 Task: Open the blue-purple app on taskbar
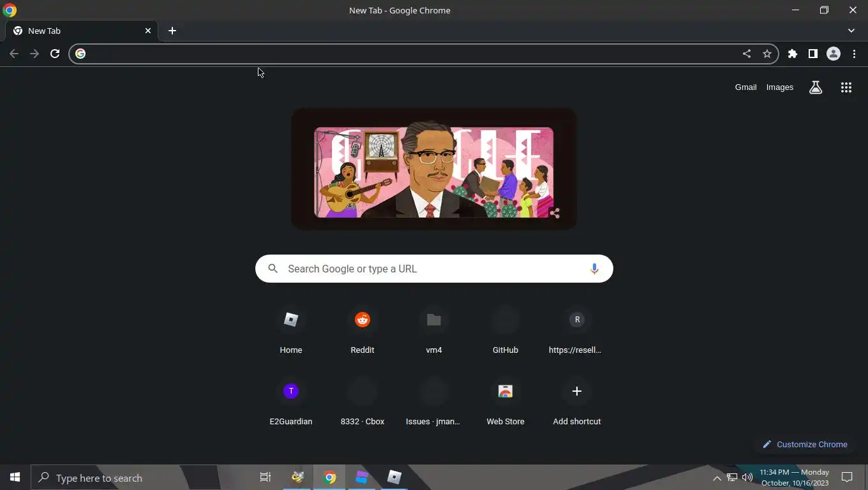coord(362,477)
